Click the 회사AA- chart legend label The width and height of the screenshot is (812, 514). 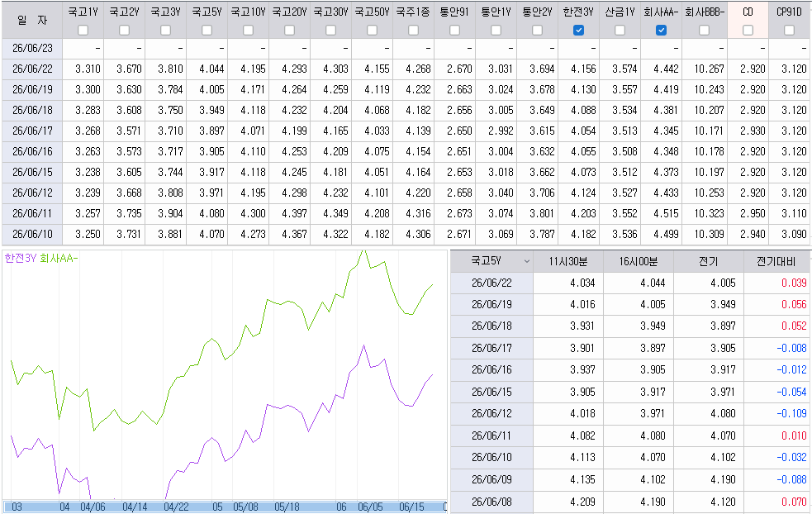(x=59, y=258)
